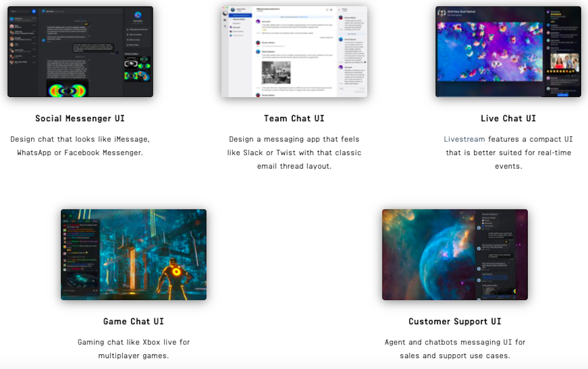Viewport: 588px width, 369px height.
Task: Open the top conversation in Social Messenger's contact list
Action: coord(21,19)
